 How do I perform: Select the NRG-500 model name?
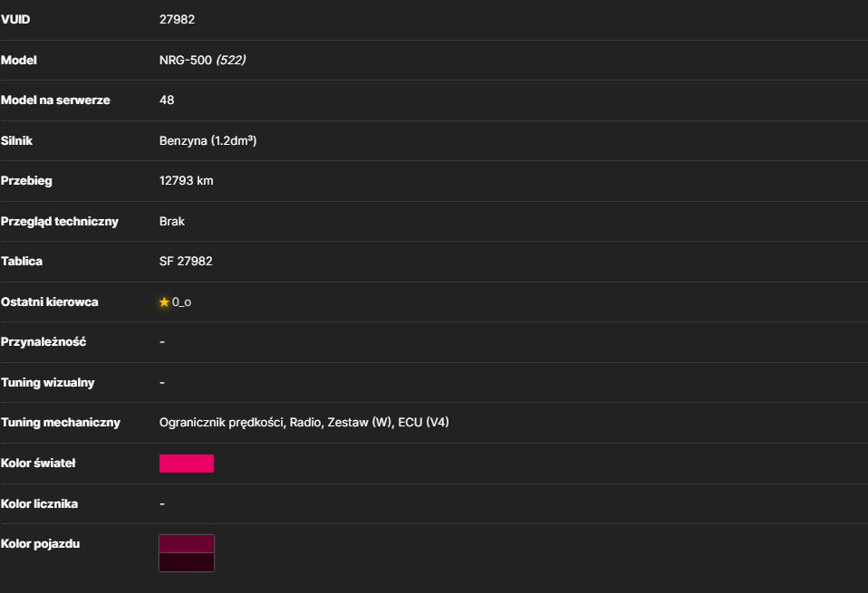pyautogui.click(x=186, y=60)
